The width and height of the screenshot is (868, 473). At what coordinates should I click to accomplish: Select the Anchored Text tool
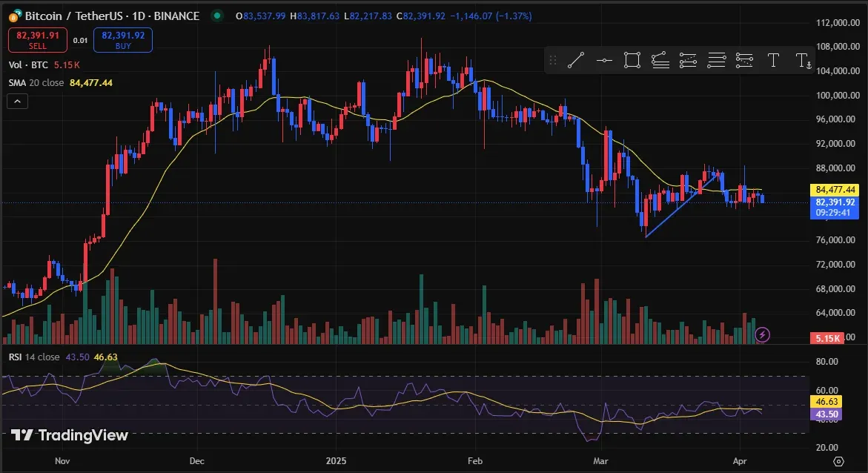(x=804, y=60)
